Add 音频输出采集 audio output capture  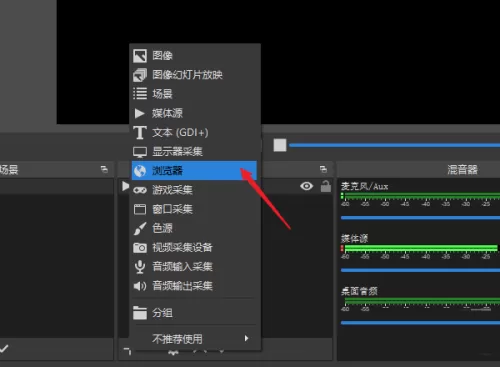pos(194,286)
